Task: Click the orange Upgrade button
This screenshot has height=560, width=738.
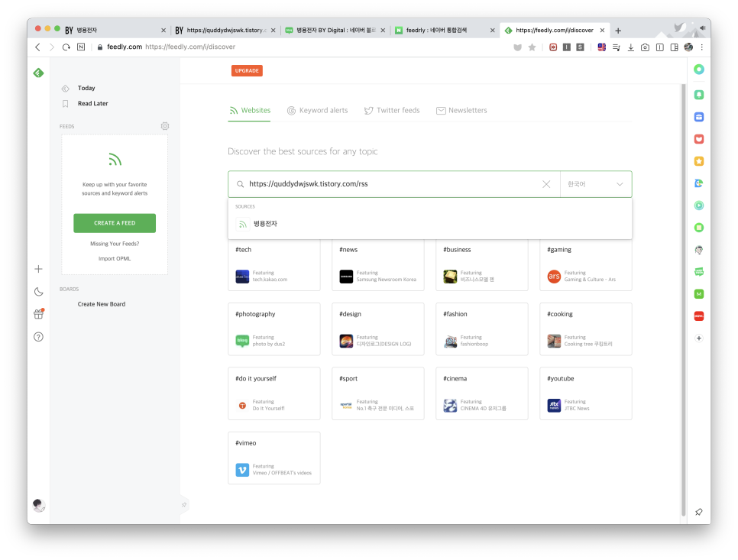Action: pyautogui.click(x=247, y=70)
